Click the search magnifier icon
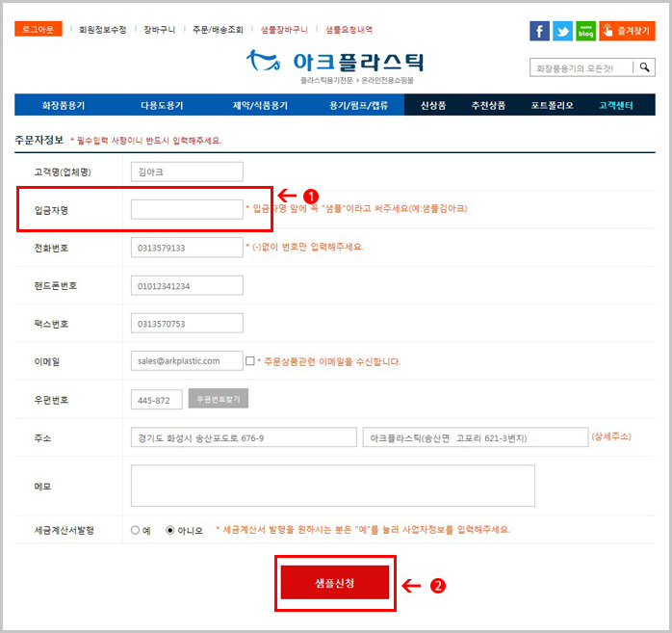 point(645,67)
